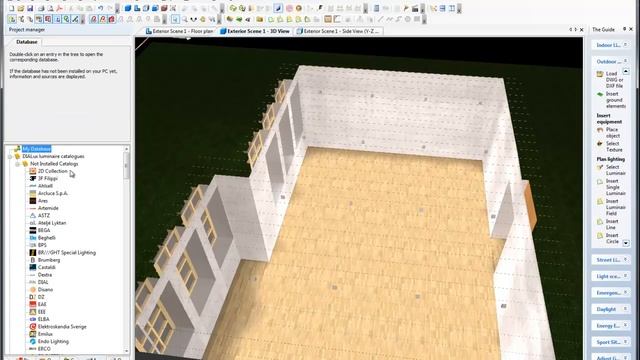Create a new project with the New icon
Image resolution: width=640 pixels, height=360 pixels.
point(12,8)
